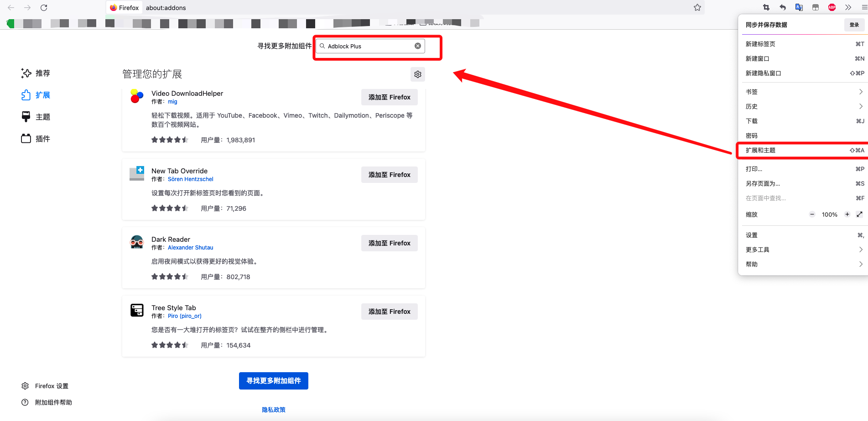Image resolution: width=868 pixels, height=421 pixels.
Task: Expand the 书签 bookmarks submenu
Action: click(805, 92)
